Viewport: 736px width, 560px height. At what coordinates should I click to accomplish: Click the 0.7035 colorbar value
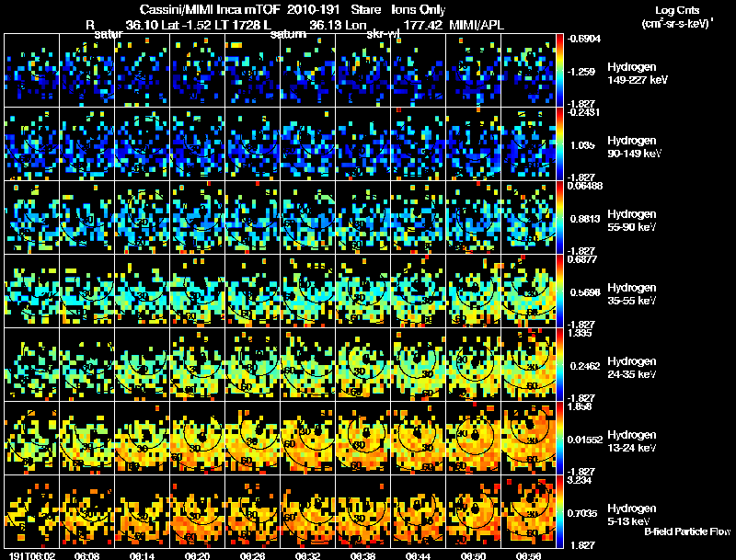pos(582,514)
